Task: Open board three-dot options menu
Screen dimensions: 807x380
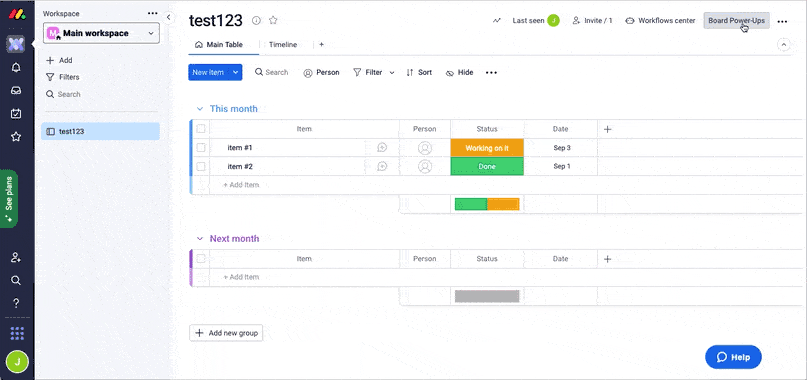Action: (x=782, y=22)
